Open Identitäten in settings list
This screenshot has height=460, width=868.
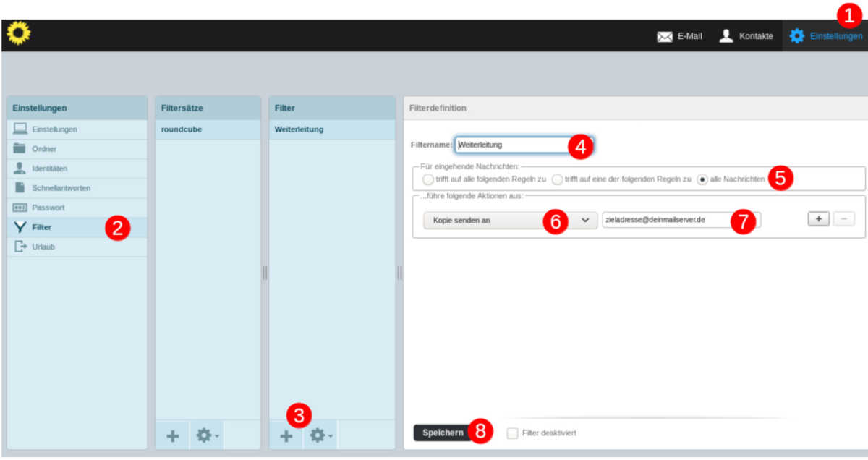pos(50,169)
